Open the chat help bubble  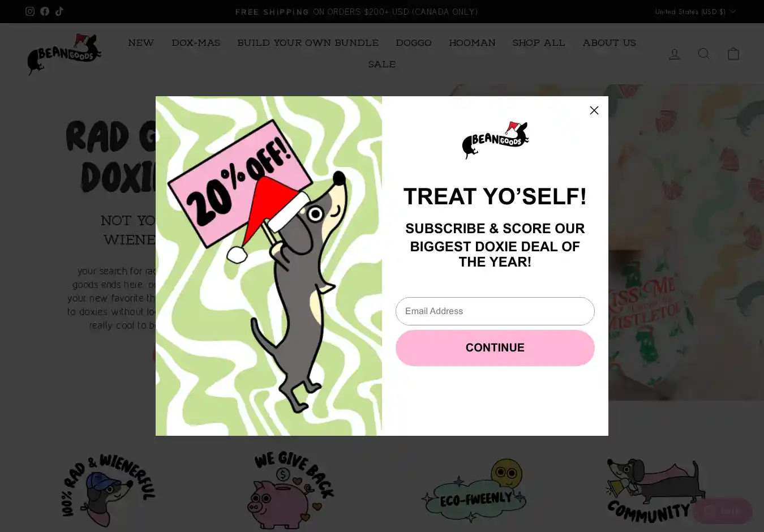(722, 511)
